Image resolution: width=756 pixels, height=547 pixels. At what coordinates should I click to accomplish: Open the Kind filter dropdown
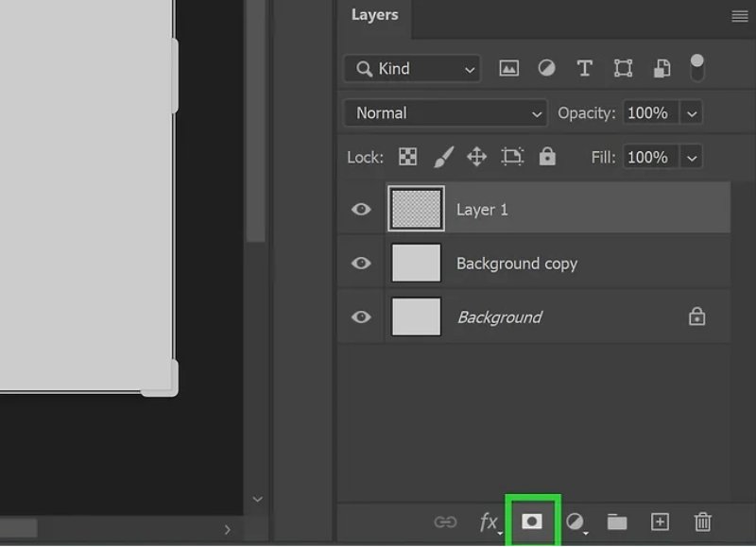click(x=411, y=68)
